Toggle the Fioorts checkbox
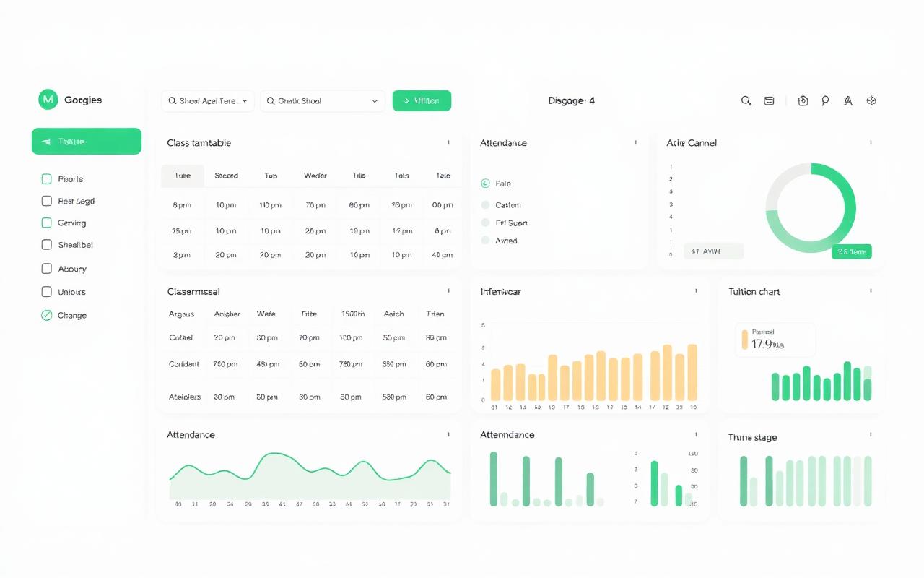 click(47, 178)
